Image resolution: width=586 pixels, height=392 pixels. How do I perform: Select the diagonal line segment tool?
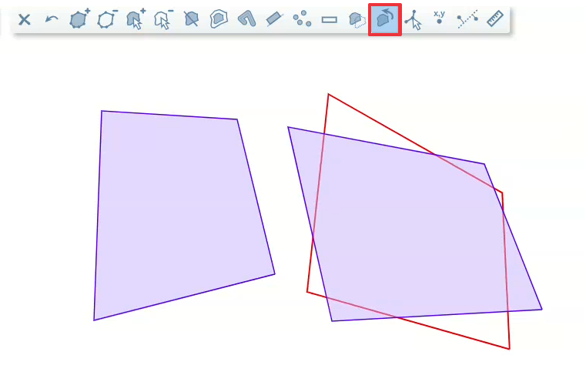[274, 19]
